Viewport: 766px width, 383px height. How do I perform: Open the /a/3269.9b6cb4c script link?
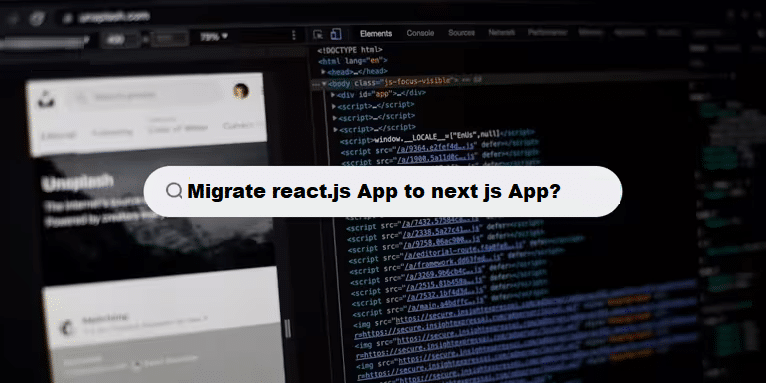coord(445,273)
